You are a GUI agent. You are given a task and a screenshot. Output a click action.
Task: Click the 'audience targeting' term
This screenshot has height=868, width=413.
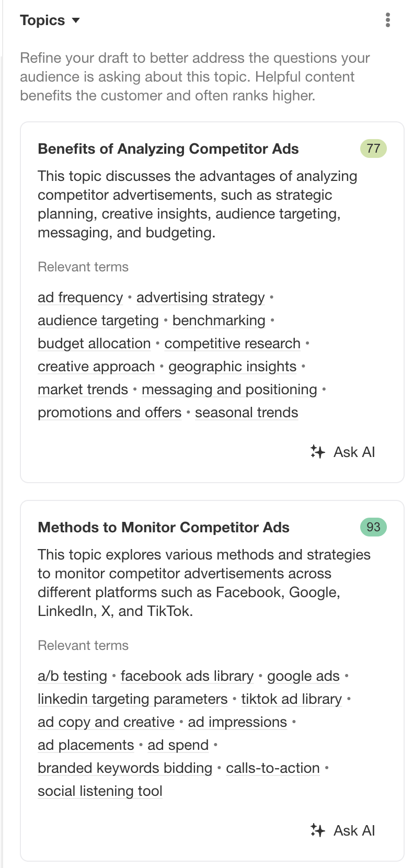(98, 321)
